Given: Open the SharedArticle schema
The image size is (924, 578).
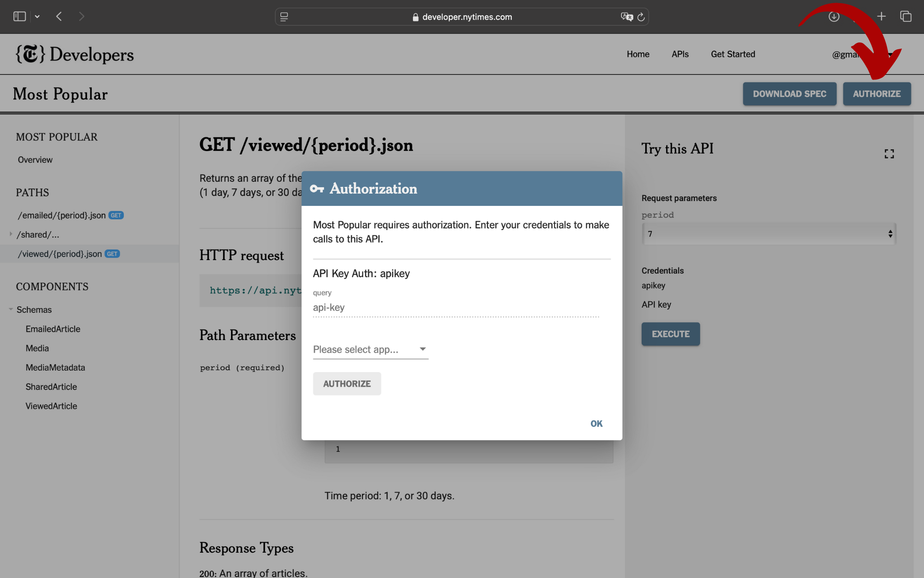Looking at the screenshot, I should coord(51,387).
